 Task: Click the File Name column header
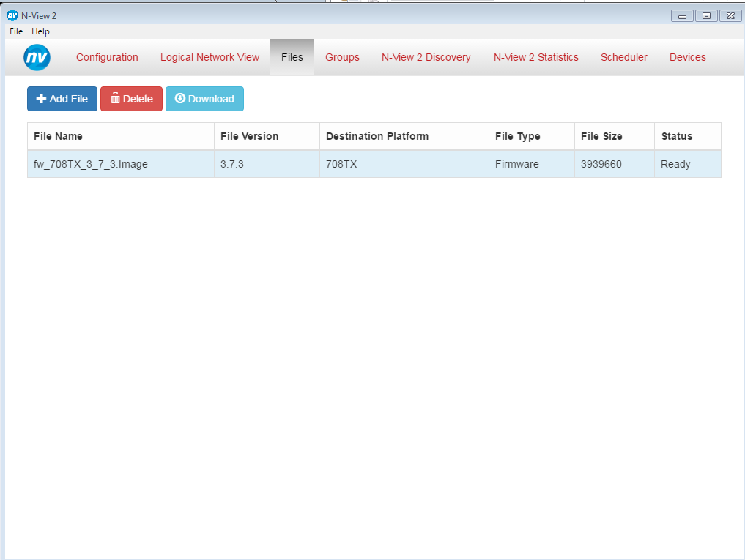[121, 136]
